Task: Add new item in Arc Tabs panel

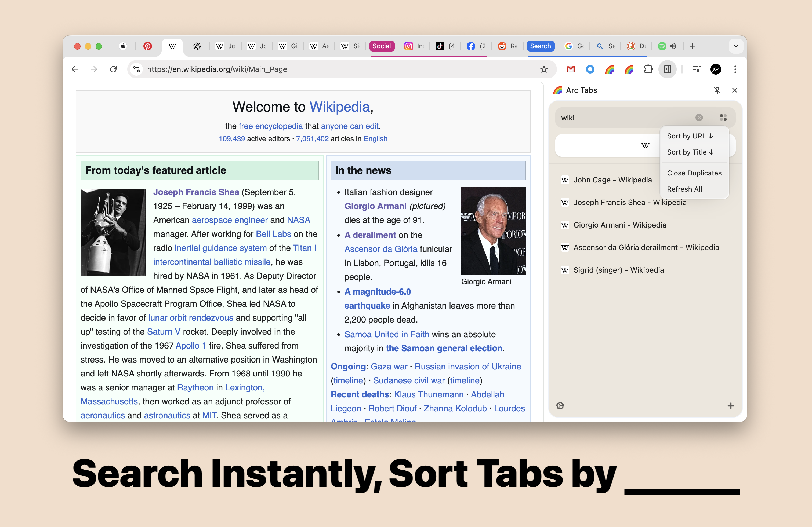Action: point(730,406)
